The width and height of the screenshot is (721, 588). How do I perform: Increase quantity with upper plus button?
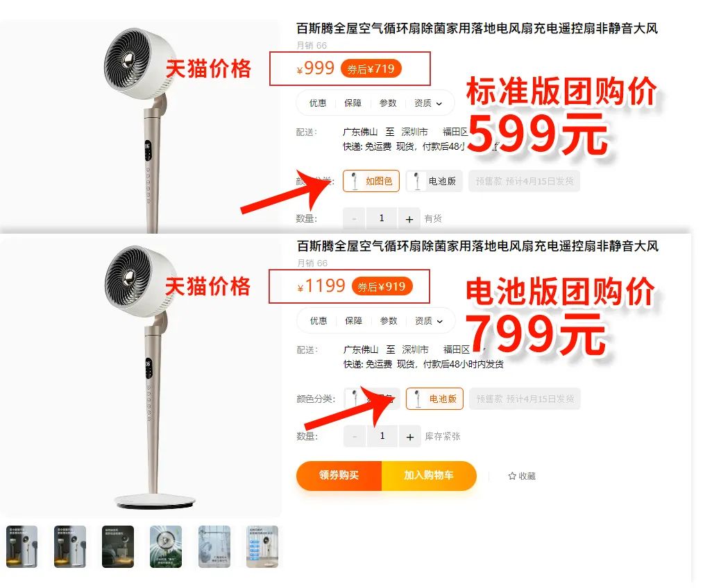[409, 218]
